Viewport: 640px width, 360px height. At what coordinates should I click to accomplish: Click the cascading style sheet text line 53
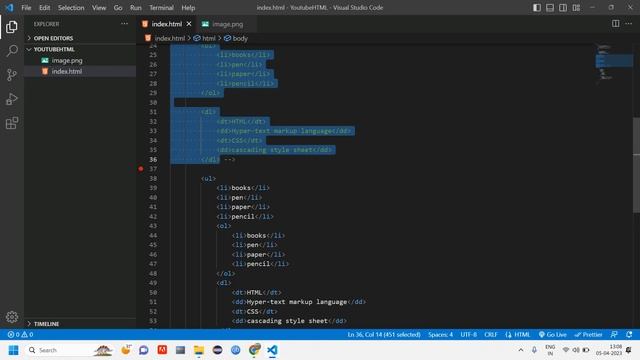click(x=287, y=321)
